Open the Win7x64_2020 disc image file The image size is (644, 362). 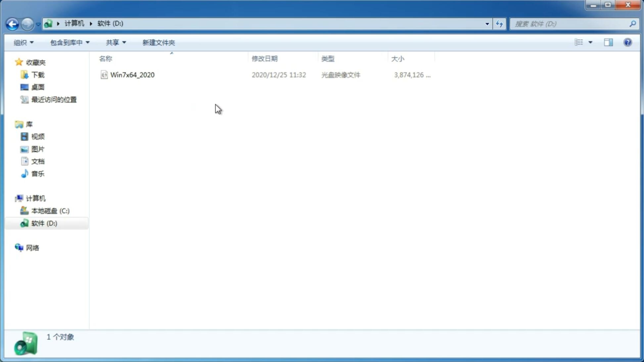132,74
